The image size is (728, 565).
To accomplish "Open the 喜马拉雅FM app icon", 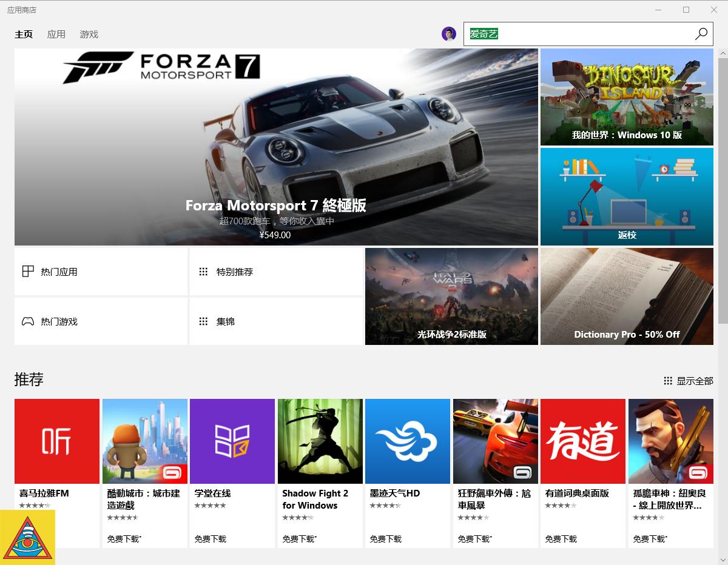I will [x=57, y=441].
